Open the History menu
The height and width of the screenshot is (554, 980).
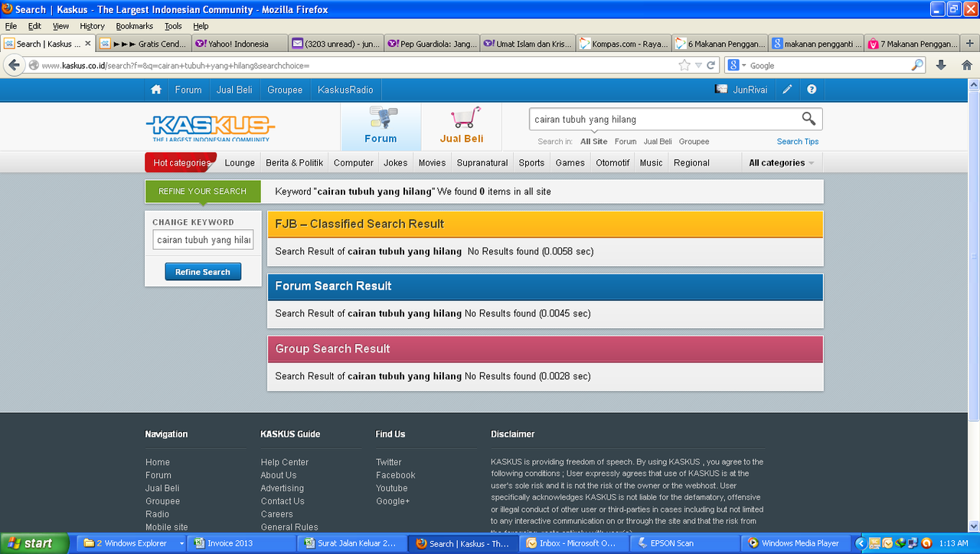coord(92,26)
